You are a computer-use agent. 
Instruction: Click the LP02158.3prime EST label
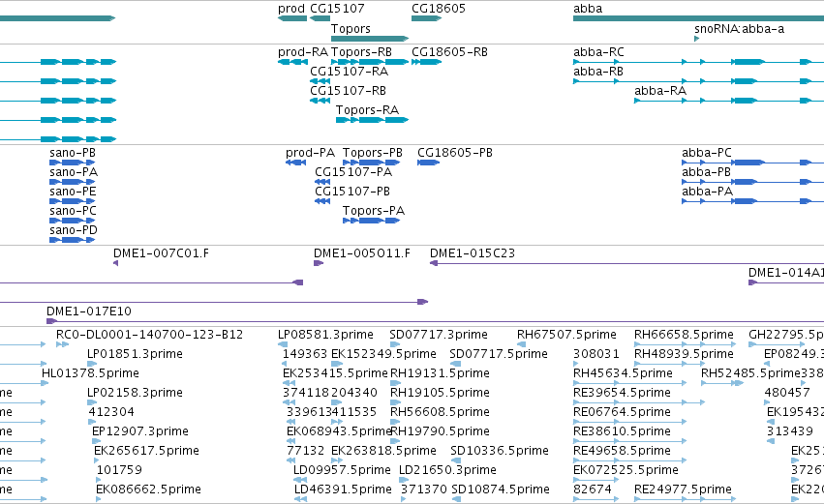135,394
